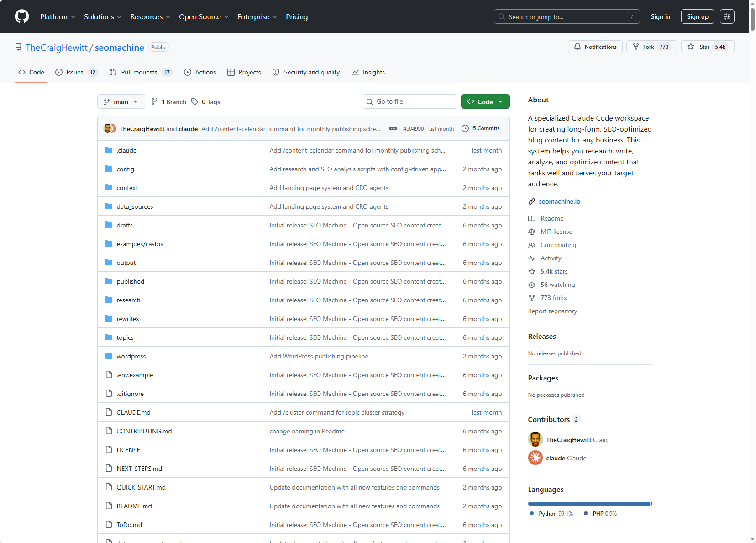Screen dimensions: 756x543
Task: Click the examples/castos folder icon
Action: tap(109, 244)
